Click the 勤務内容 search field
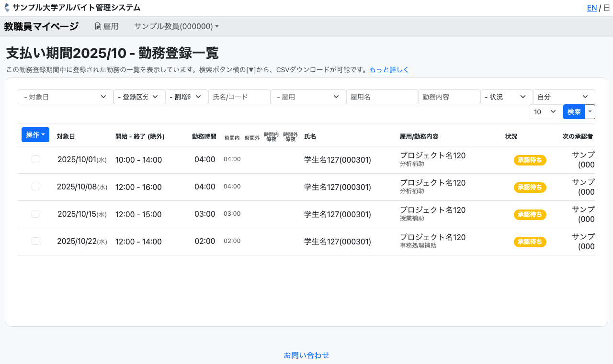This screenshot has width=613, height=364. pyautogui.click(x=449, y=97)
